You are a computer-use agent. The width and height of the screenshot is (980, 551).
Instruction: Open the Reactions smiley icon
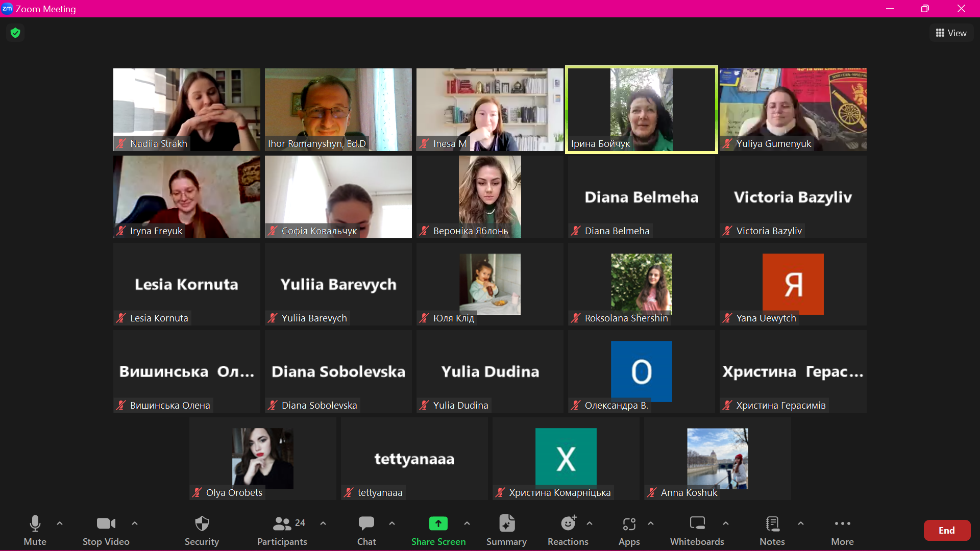(568, 524)
